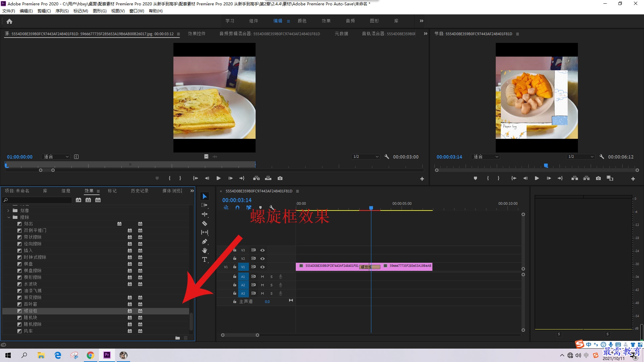Click the Home icon

tap(9, 21)
